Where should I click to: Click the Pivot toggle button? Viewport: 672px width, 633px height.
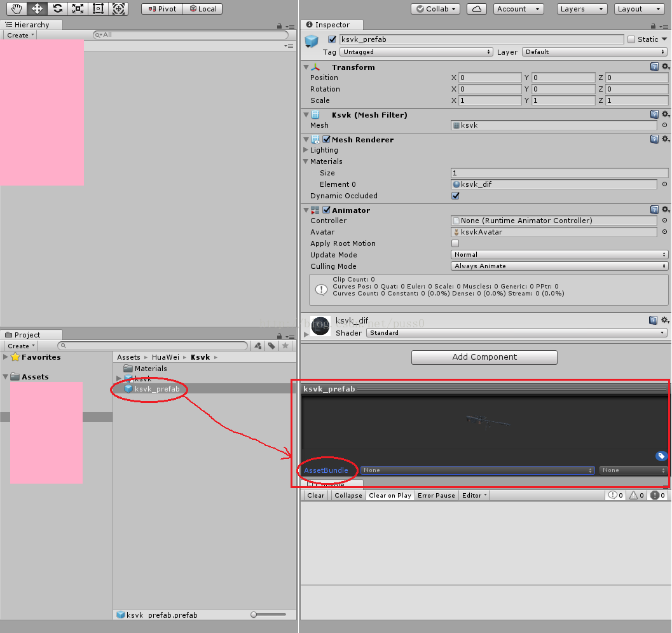[x=162, y=9]
